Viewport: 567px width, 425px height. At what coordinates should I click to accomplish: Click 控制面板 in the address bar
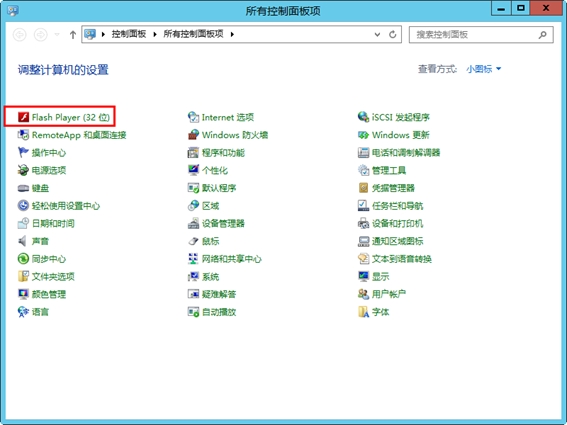(129, 34)
